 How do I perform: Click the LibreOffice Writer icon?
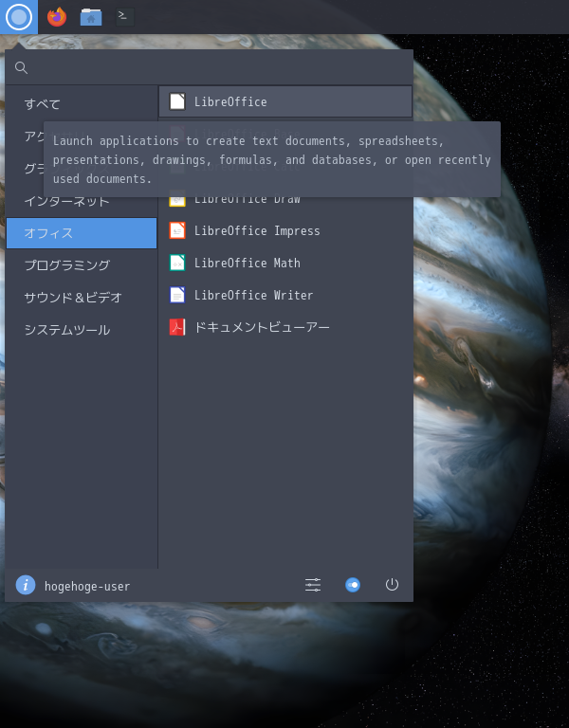[x=177, y=295]
